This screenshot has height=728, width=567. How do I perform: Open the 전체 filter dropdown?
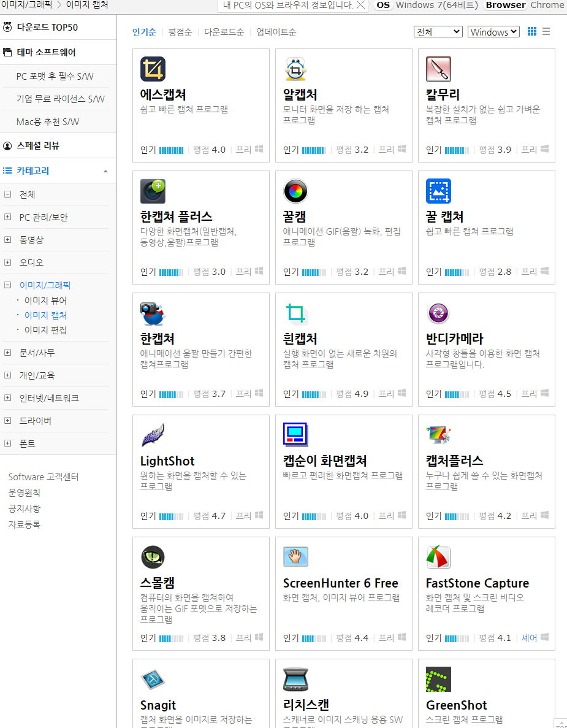coord(438,31)
